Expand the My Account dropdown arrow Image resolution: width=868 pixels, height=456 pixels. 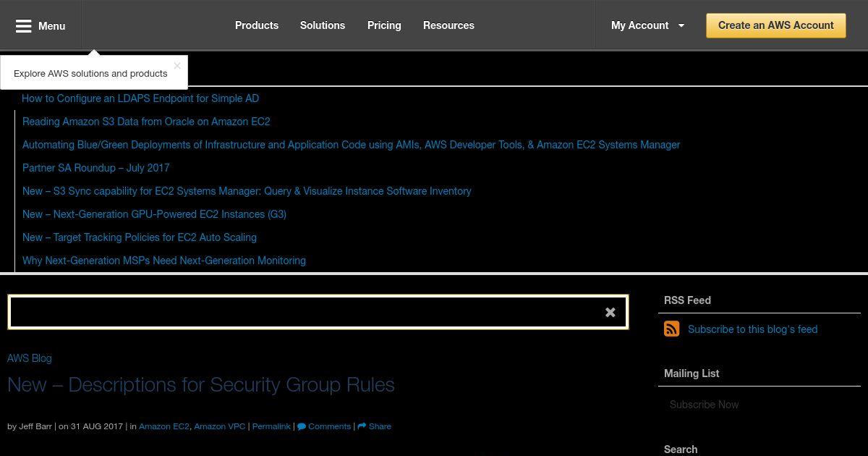tap(681, 26)
